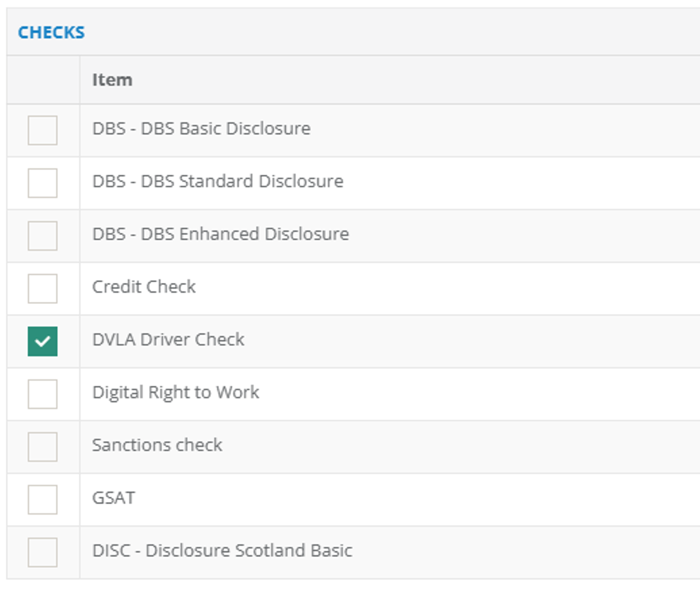Click the CHECKS section heading
Viewport: 700px width, 589px height.
point(51,32)
